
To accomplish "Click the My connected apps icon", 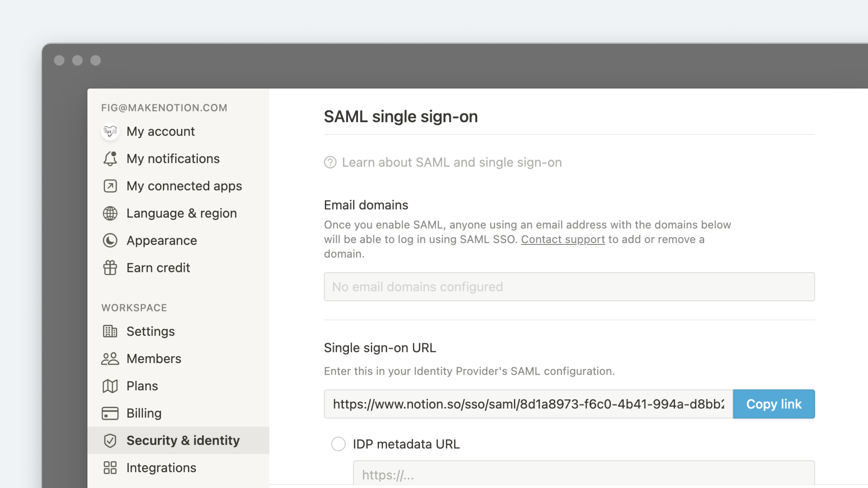I will 110,185.
